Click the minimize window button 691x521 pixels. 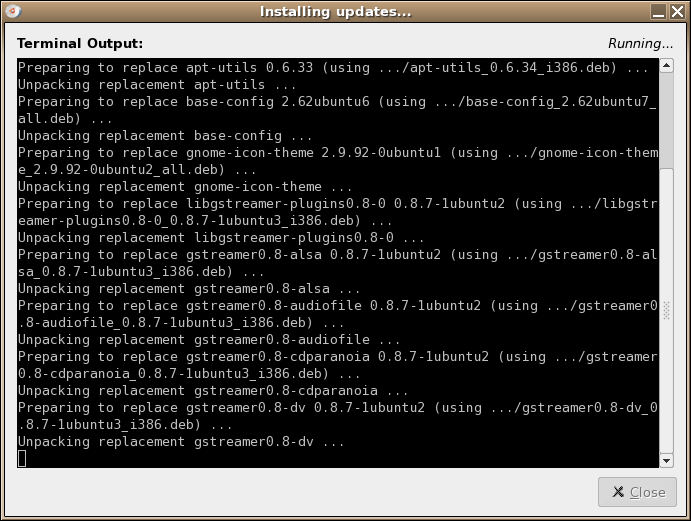pos(659,12)
